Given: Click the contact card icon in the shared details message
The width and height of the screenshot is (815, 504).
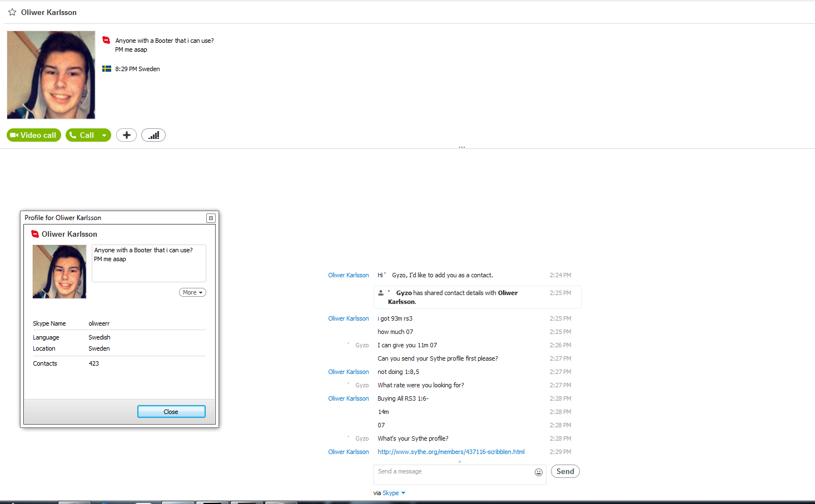Looking at the screenshot, I should point(381,293).
